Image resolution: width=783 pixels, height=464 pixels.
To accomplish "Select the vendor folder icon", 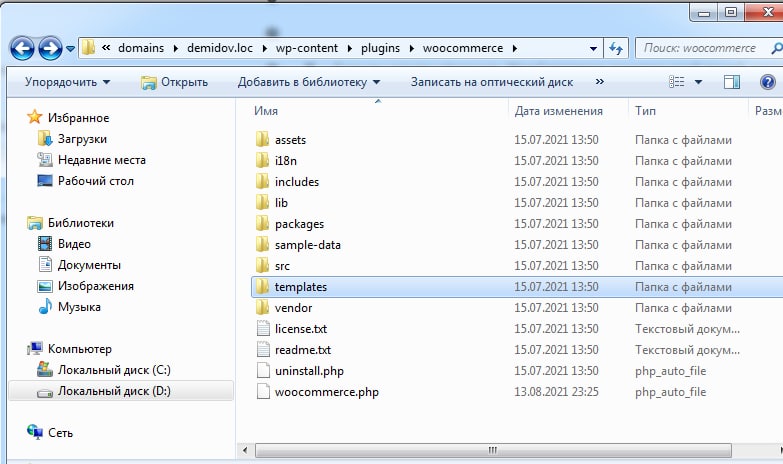I will [262, 307].
